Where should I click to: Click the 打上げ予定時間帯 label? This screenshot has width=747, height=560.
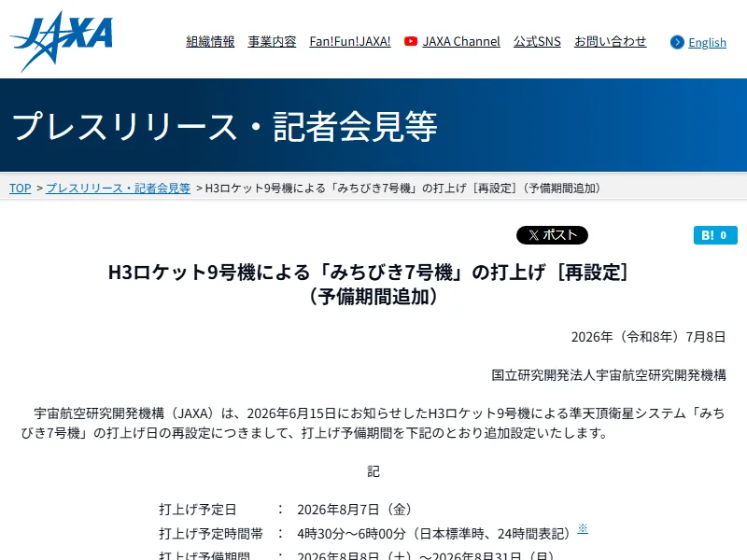[x=211, y=533]
